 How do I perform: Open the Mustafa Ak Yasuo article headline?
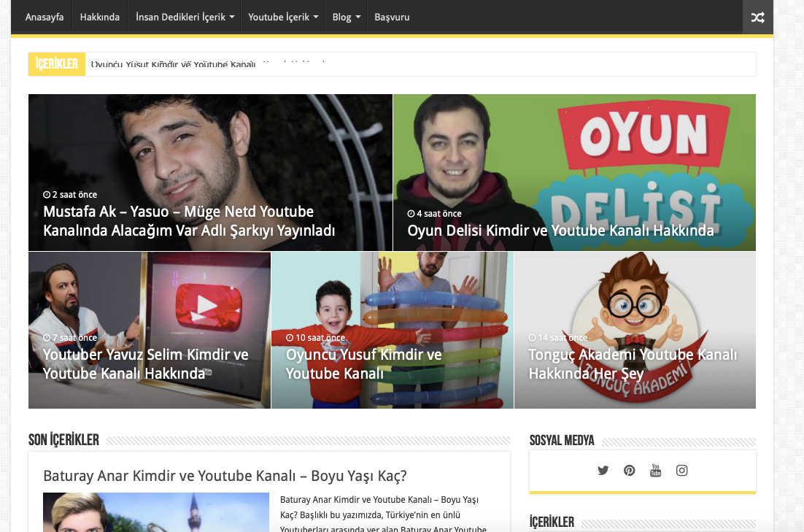[189, 221]
